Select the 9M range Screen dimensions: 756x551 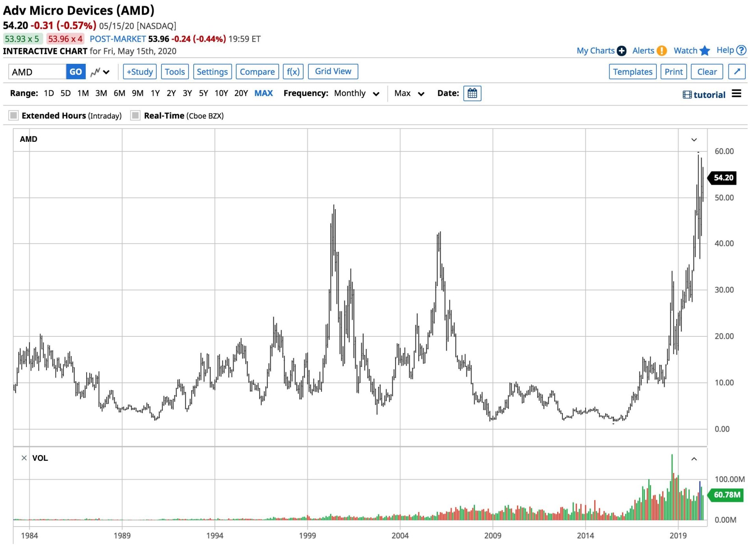137,93
